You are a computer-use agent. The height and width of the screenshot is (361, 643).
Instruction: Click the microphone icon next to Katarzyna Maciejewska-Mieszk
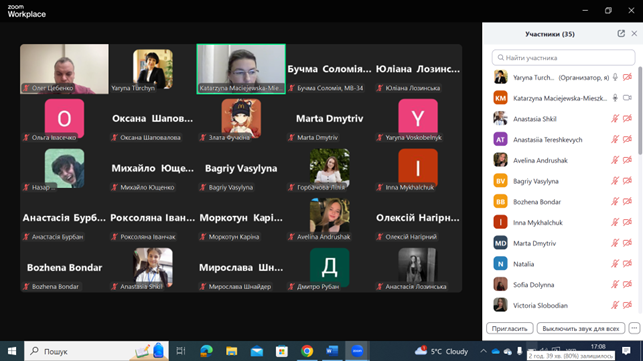click(615, 98)
